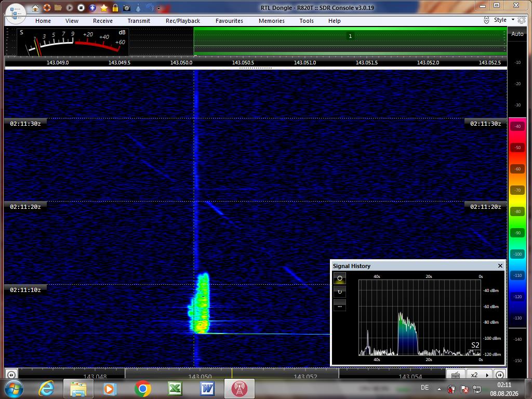The width and height of the screenshot is (532, 399).
Task: Click the lifebuoy help icon
Action: point(47,8)
